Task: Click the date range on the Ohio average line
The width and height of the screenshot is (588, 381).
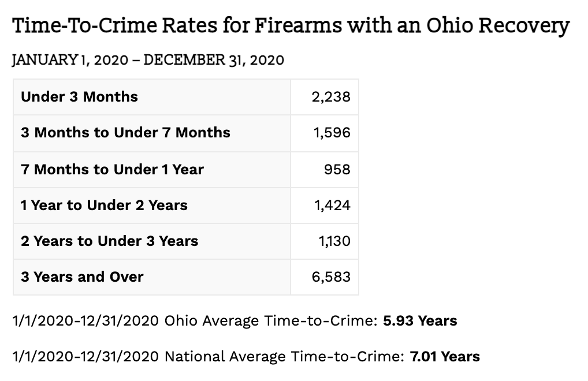Action: tap(85, 321)
